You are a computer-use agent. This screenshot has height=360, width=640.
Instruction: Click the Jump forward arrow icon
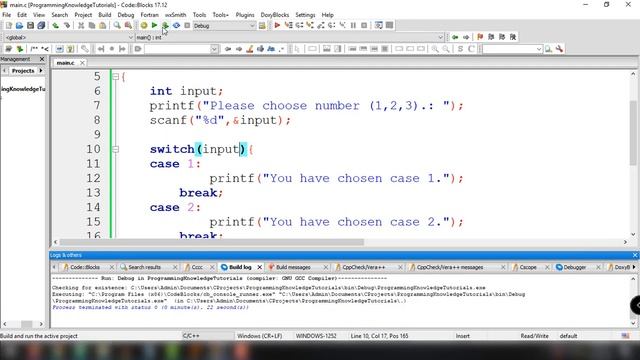(466, 37)
